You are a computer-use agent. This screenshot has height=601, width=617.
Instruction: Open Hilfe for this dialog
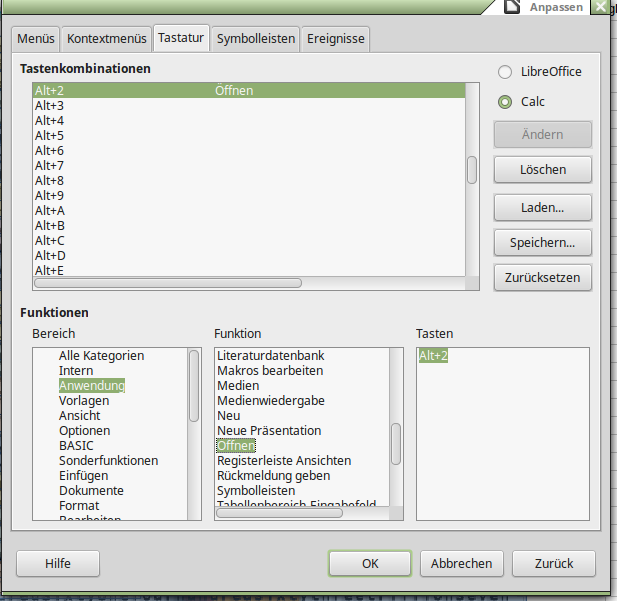tap(58, 563)
